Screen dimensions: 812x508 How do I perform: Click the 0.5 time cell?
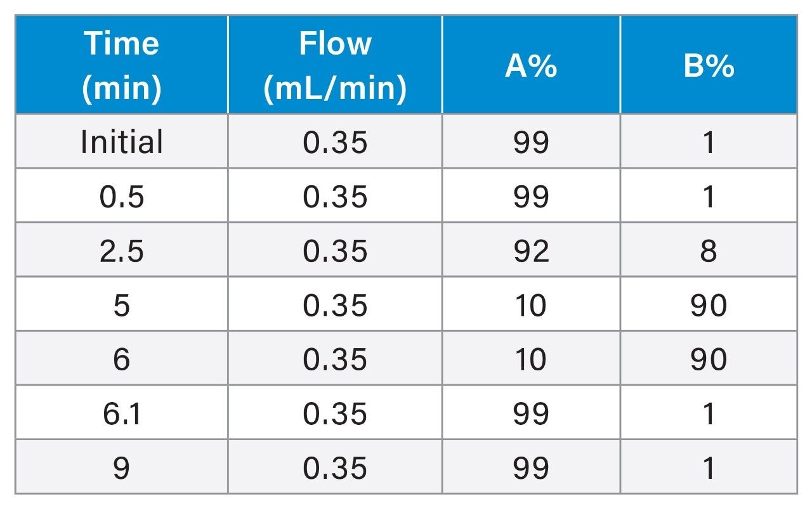pyautogui.click(x=122, y=196)
